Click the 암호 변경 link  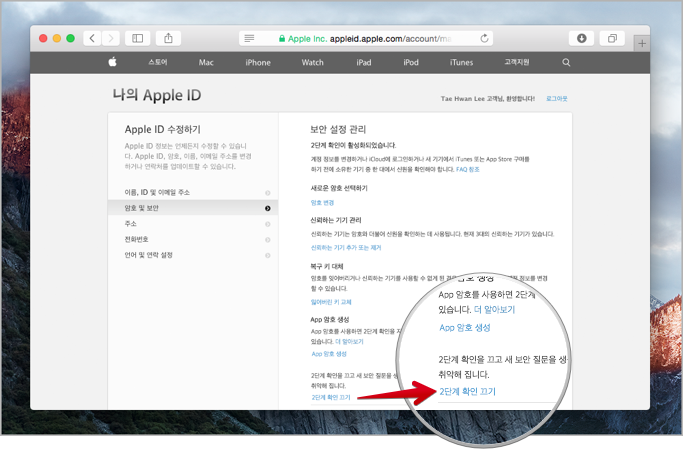point(322,203)
